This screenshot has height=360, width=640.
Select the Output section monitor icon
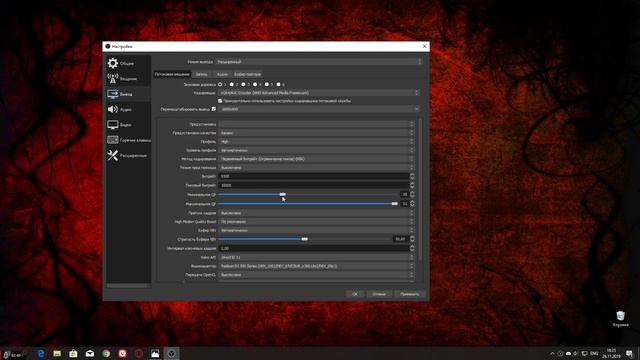[113, 94]
